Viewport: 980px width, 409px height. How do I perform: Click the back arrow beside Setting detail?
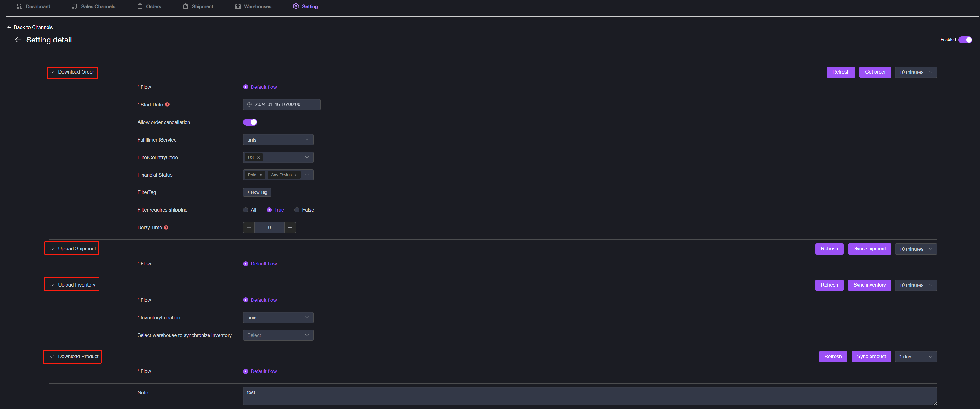click(x=18, y=40)
